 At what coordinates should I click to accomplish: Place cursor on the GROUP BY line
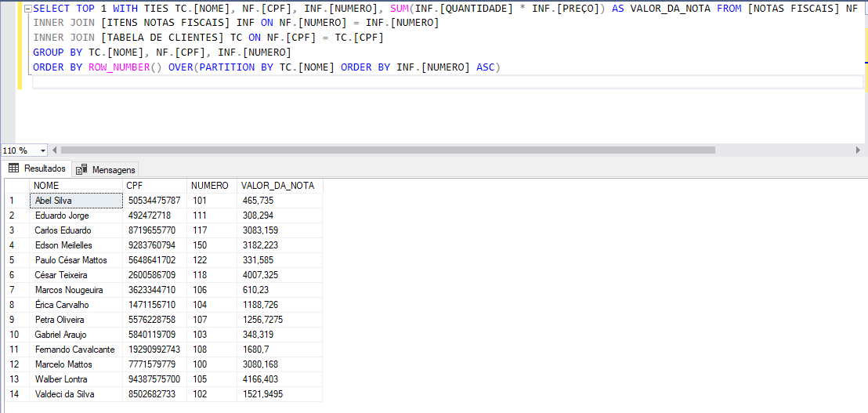pyautogui.click(x=161, y=53)
